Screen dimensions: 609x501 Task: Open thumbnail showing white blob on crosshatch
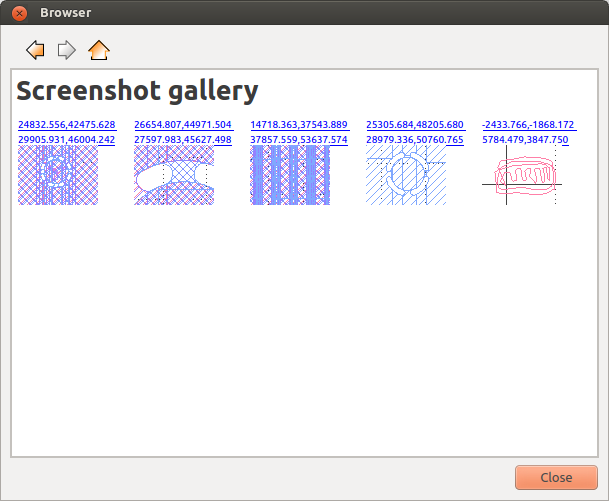174,175
